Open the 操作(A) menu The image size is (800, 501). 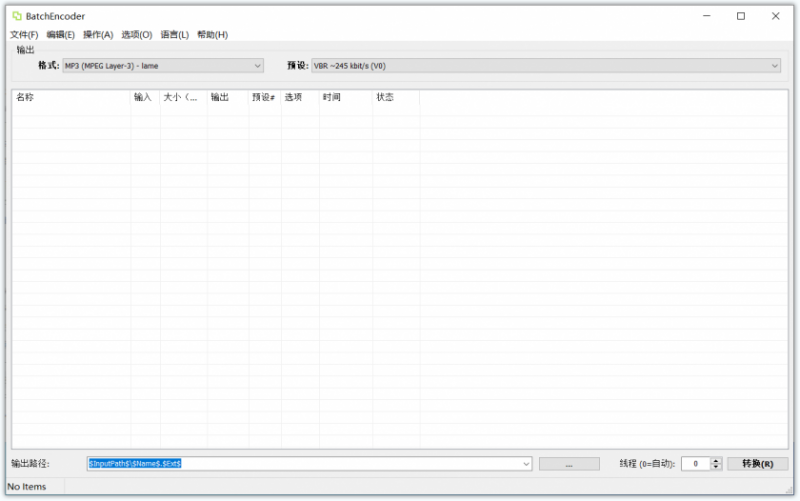click(x=98, y=35)
